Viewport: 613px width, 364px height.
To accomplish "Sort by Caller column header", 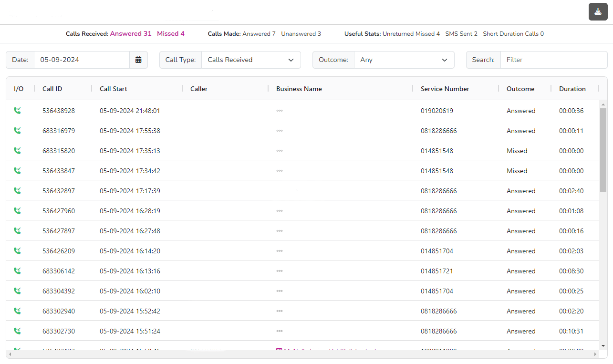I will pos(199,89).
